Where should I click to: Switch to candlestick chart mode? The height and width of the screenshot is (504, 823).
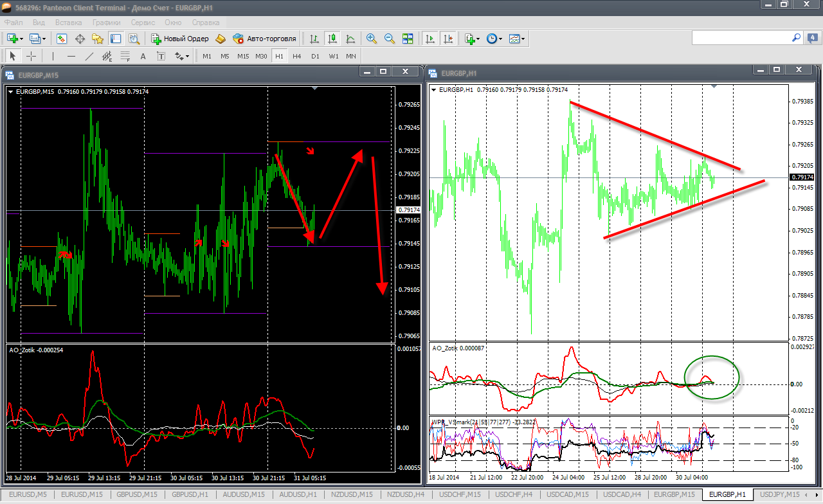click(332, 39)
